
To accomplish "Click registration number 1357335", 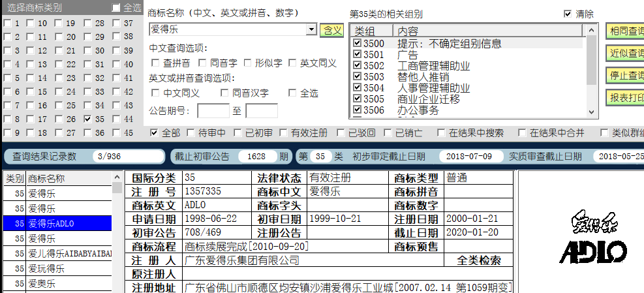I will (203, 191).
